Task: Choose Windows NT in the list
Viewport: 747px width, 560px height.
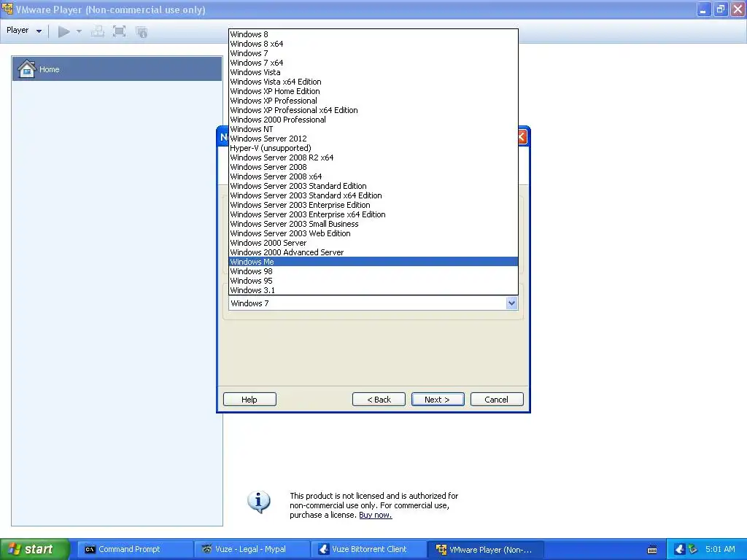Action: click(x=373, y=129)
